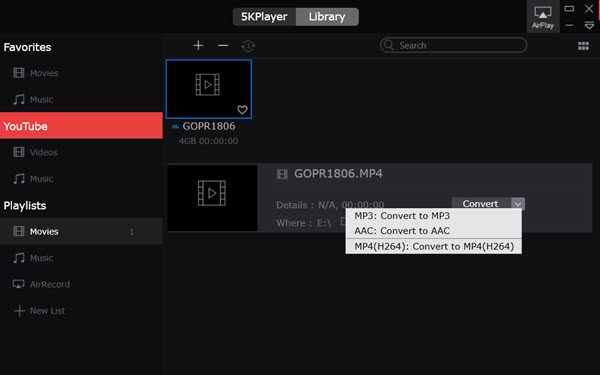Click the Convert button
The height and width of the screenshot is (375, 600).
[481, 204]
